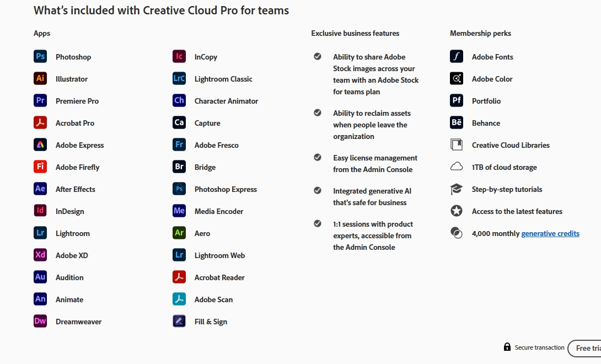The height and width of the screenshot is (364, 601).
Task: Click the Aero Ar icon
Action: [179, 233]
